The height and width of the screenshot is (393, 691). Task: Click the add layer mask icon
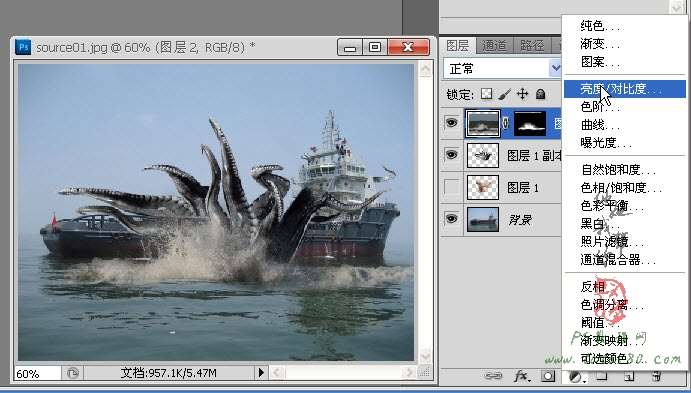[548, 376]
